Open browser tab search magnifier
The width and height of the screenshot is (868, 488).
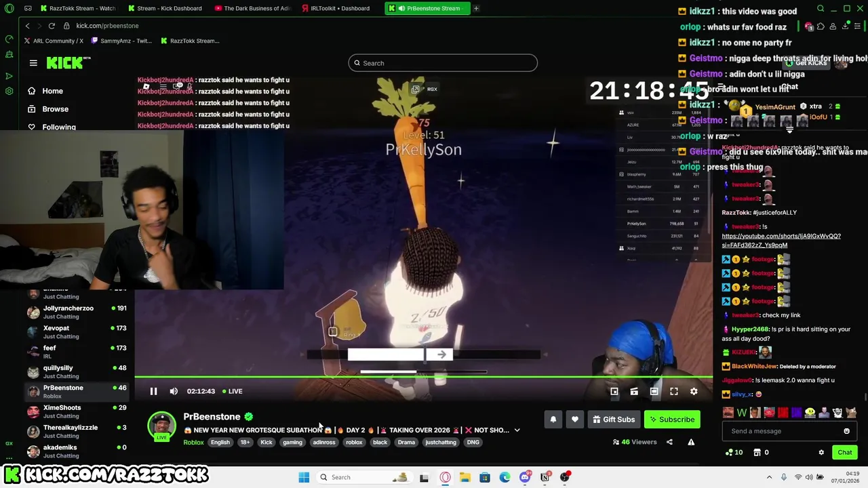point(821,8)
